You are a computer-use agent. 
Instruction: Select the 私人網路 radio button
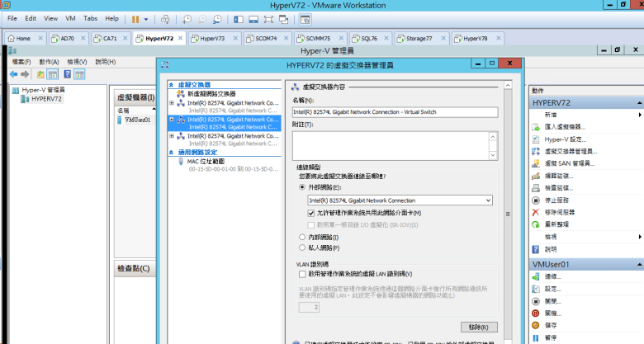(x=302, y=247)
